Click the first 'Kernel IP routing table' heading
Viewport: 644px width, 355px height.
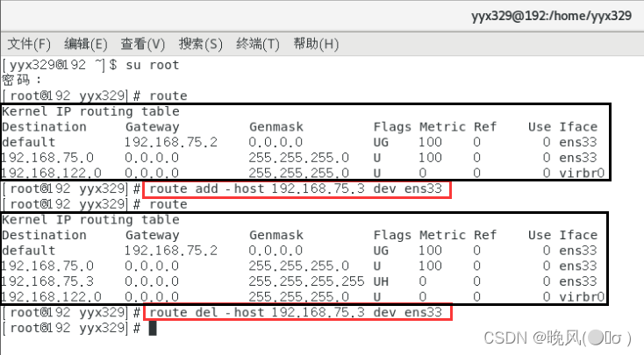click(x=90, y=111)
